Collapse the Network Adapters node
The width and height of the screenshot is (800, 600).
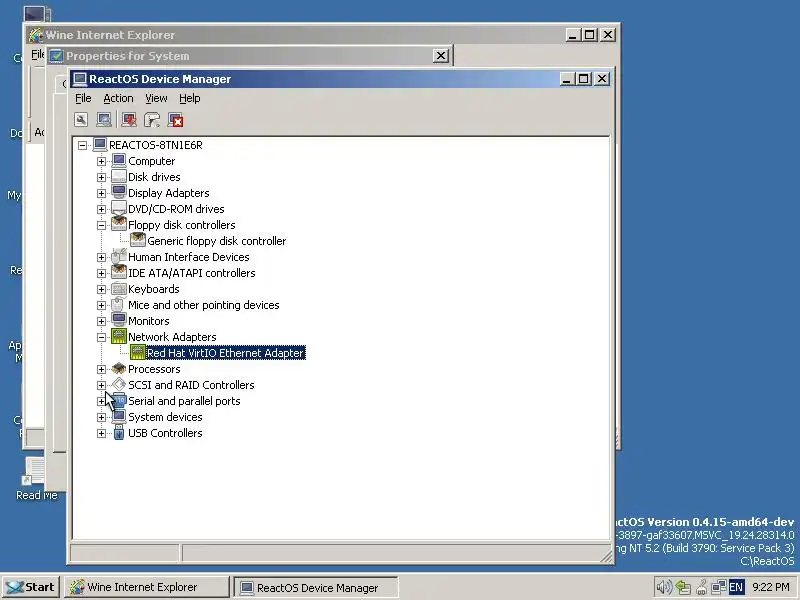[x=101, y=337]
